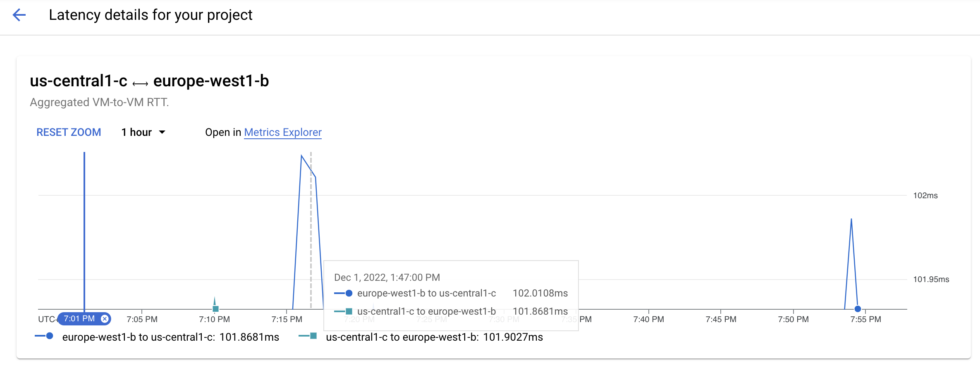Toggle europe-west1-b to us-central1-c legend series
980x370 pixels.
pyautogui.click(x=170, y=337)
